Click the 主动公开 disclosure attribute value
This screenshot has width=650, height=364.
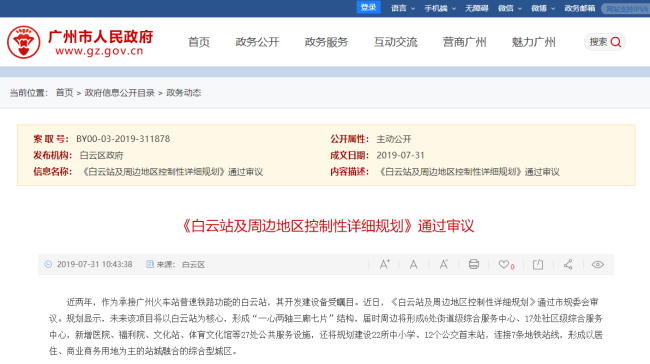[394, 139]
